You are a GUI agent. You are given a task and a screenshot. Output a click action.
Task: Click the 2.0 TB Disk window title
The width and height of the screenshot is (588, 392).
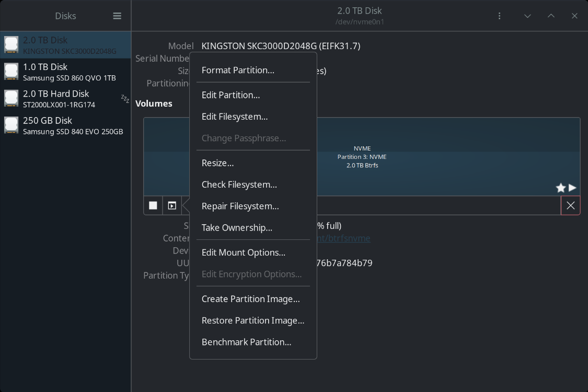pyautogui.click(x=360, y=10)
